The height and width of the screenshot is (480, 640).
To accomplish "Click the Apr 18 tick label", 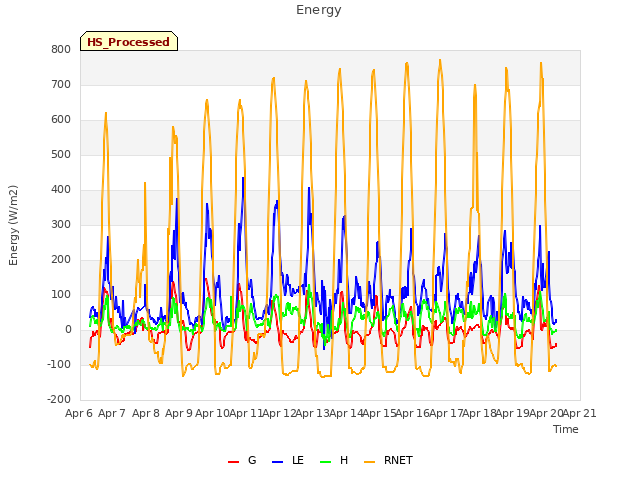I will [x=479, y=413].
